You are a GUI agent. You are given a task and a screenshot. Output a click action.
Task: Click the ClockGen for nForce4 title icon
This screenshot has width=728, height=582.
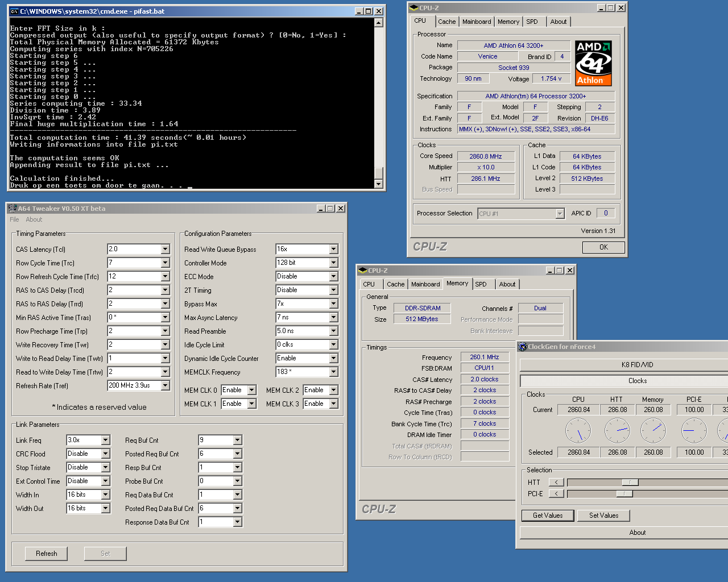[x=522, y=347]
